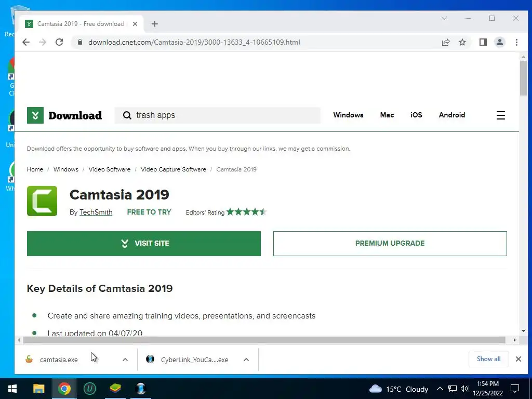
Task: Go to Home breadcrumb
Action: coord(35,169)
